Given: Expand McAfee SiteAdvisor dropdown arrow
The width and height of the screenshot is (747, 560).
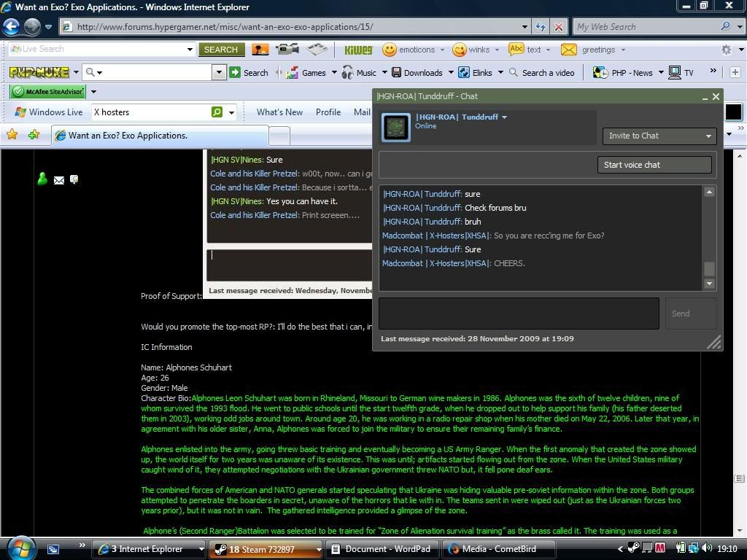Looking at the screenshot, I should pos(93,91).
